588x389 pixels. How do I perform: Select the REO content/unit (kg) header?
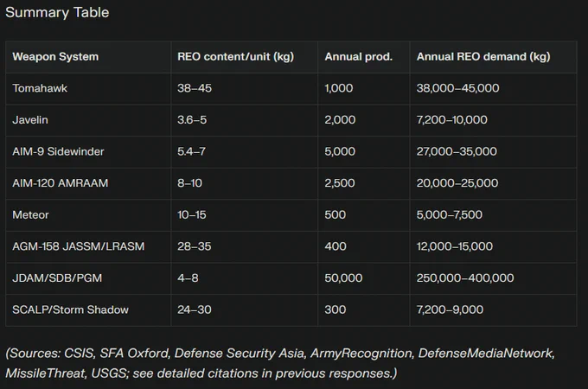click(x=235, y=56)
